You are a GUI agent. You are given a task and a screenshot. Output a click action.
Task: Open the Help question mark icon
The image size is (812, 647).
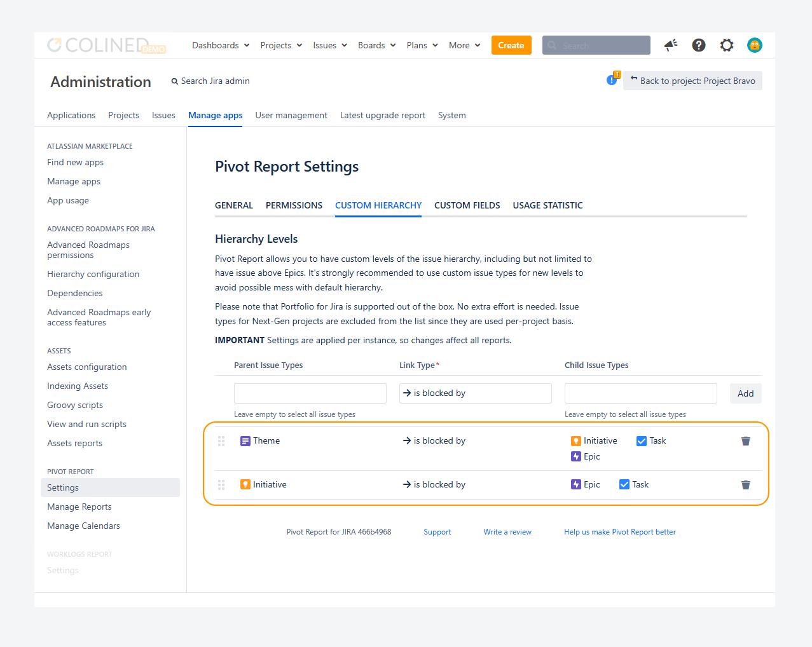pos(699,45)
